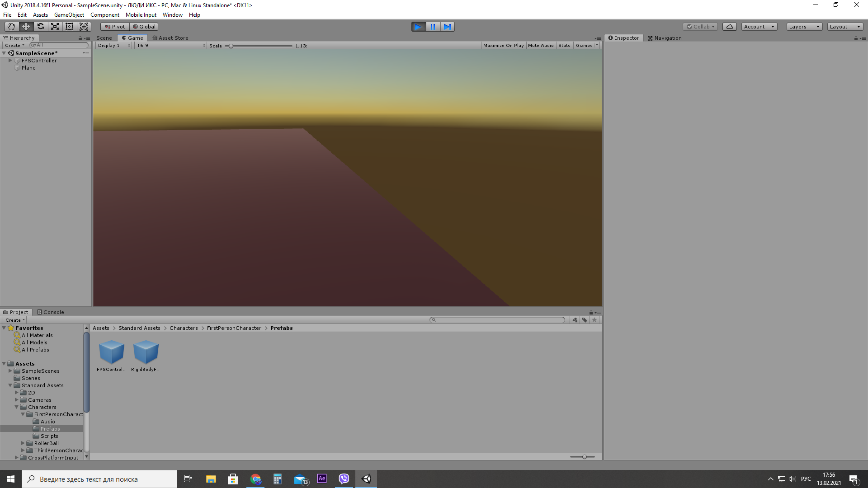Collapse SampleScene in Hierarchy
Viewport: 868px width, 488px height.
point(4,53)
